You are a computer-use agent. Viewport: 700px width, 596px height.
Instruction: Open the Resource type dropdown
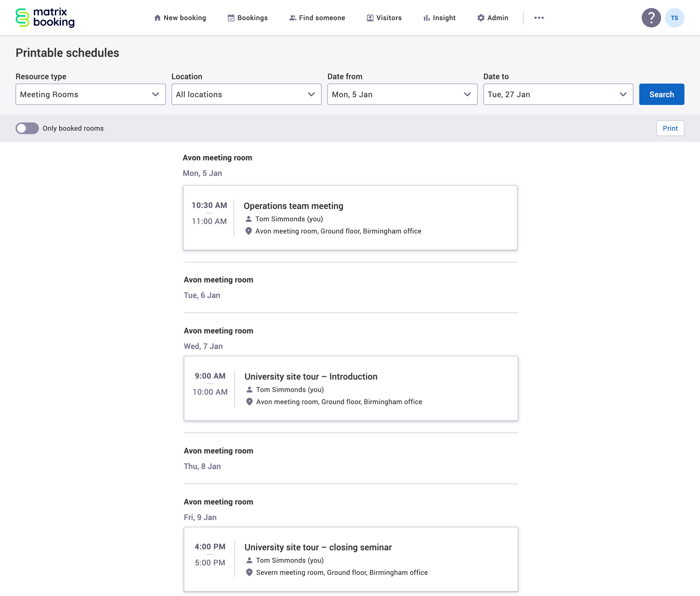pyautogui.click(x=90, y=94)
